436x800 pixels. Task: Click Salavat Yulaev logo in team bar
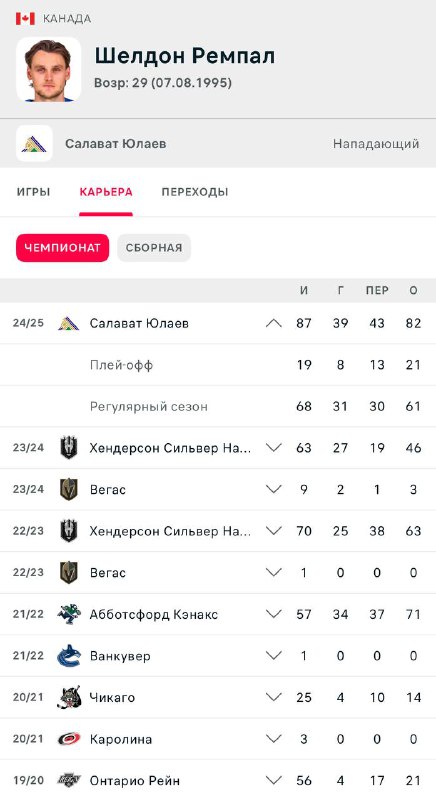[34, 143]
